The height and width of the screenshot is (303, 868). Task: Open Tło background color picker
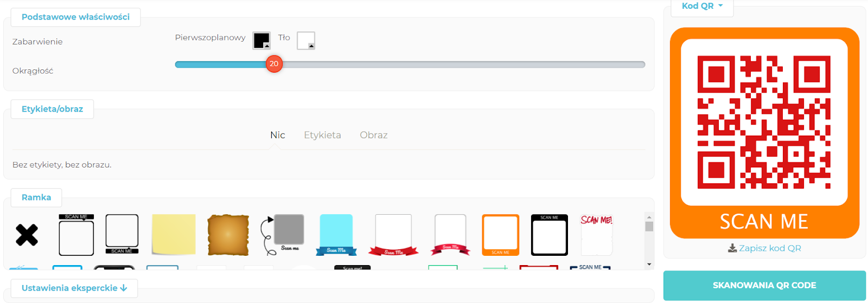click(306, 40)
